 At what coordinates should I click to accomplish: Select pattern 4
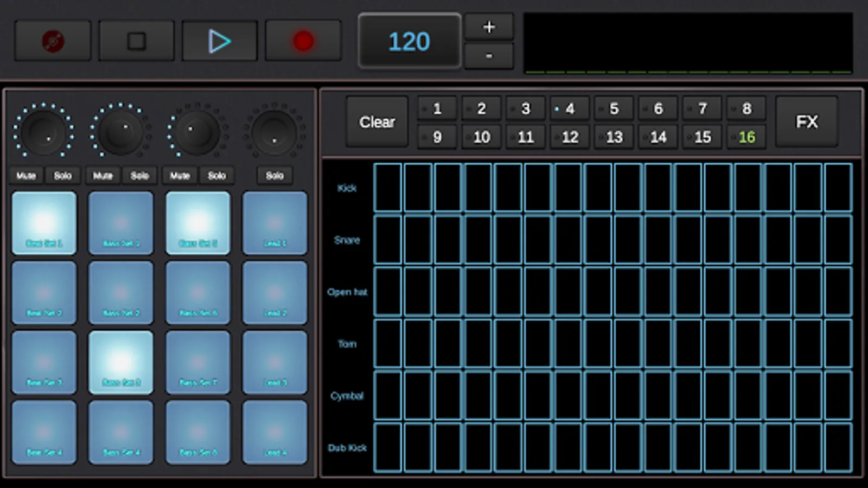[x=570, y=108]
